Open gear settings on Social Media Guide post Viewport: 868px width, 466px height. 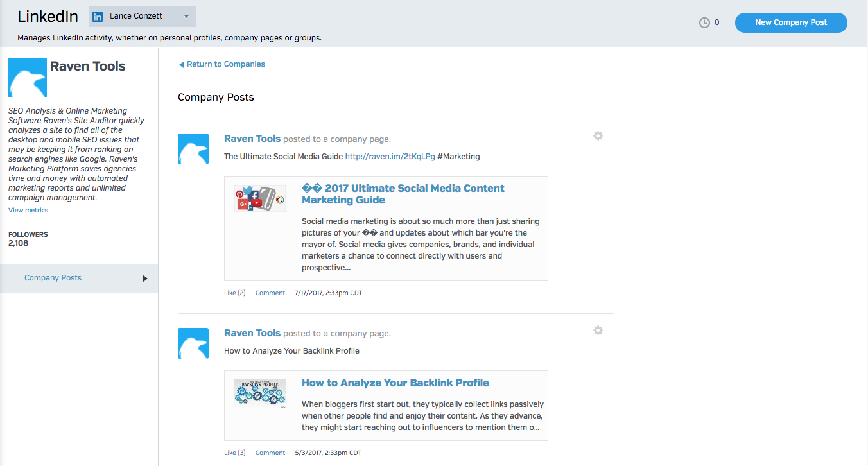[598, 136]
